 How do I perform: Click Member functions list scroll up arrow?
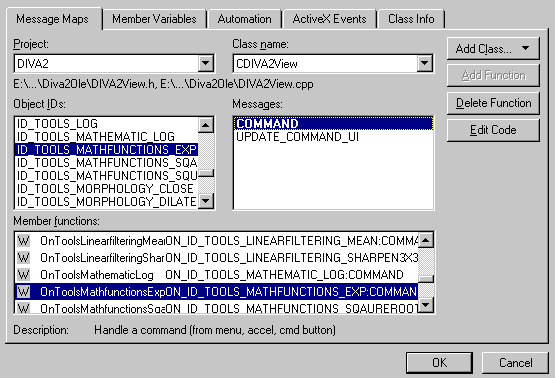[x=426, y=240]
